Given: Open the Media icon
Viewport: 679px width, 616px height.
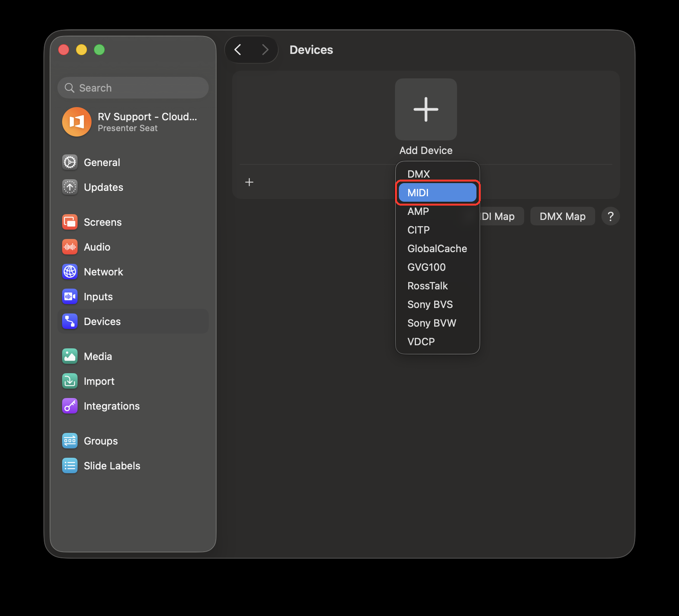Looking at the screenshot, I should (70, 356).
